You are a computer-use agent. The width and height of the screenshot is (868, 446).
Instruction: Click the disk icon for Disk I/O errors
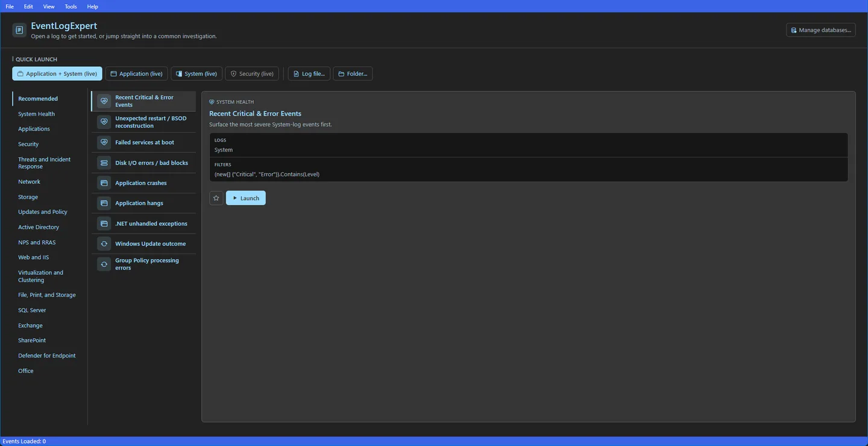[104, 163]
